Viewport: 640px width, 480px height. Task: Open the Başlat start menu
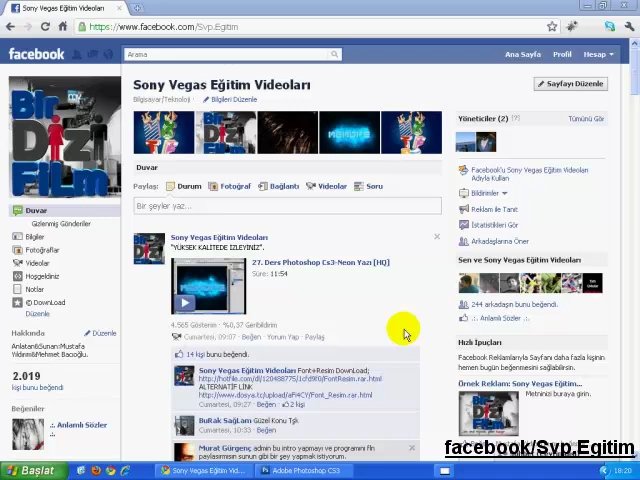pyautogui.click(x=34, y=471)
